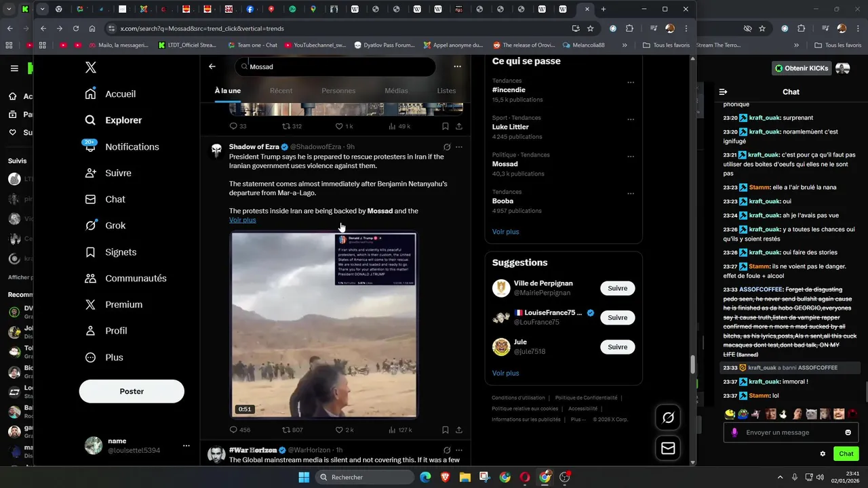The image size is (868, 488).
Task: View stats of Shadow of Ezra post (127 k)
Action: (400, 430)
